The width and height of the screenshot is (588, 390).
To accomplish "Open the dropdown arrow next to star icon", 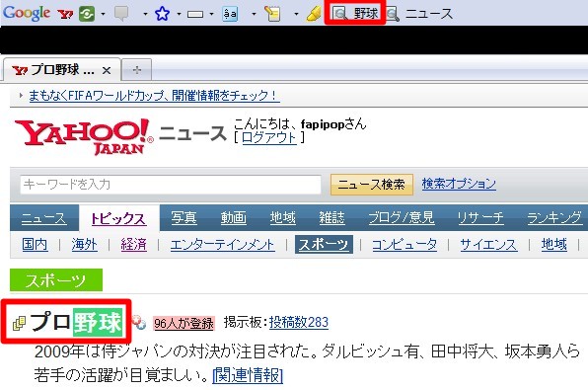I will click(x=179, y=14).
